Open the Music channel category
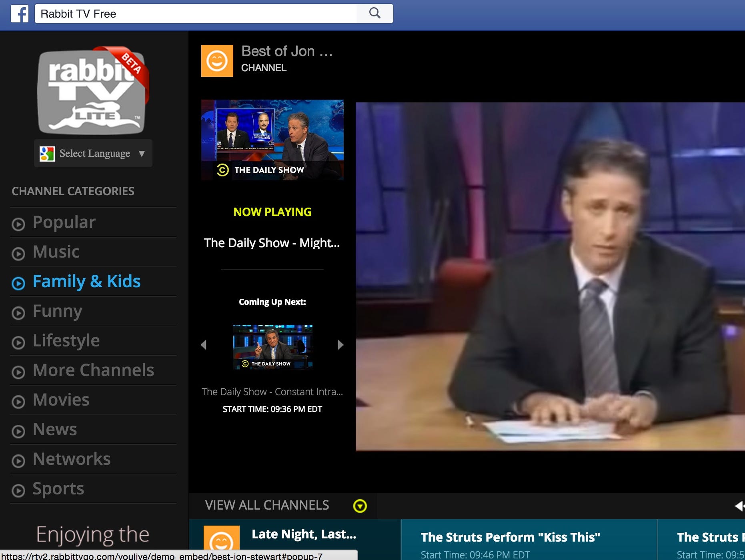This screenshot has width=745, height=560. [56, 252]
